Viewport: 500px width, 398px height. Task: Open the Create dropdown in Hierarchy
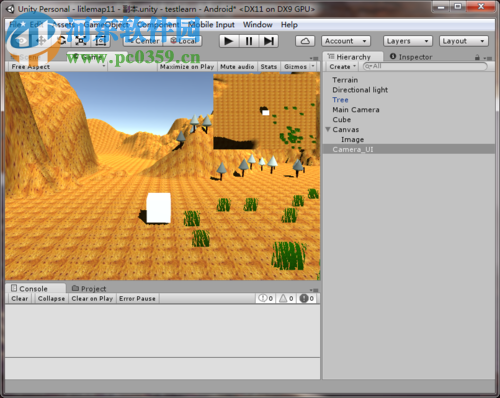pos(342,67)
